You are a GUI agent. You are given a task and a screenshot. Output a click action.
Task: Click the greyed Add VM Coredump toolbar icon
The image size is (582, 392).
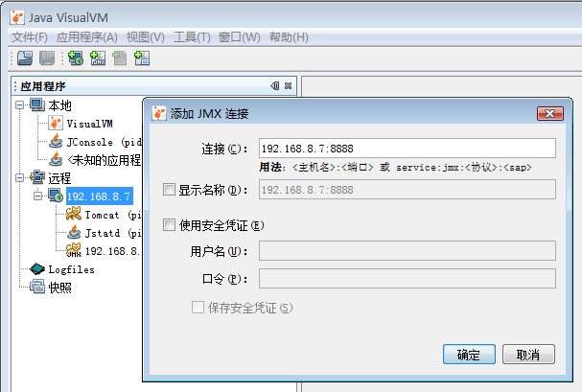point(120,58)
